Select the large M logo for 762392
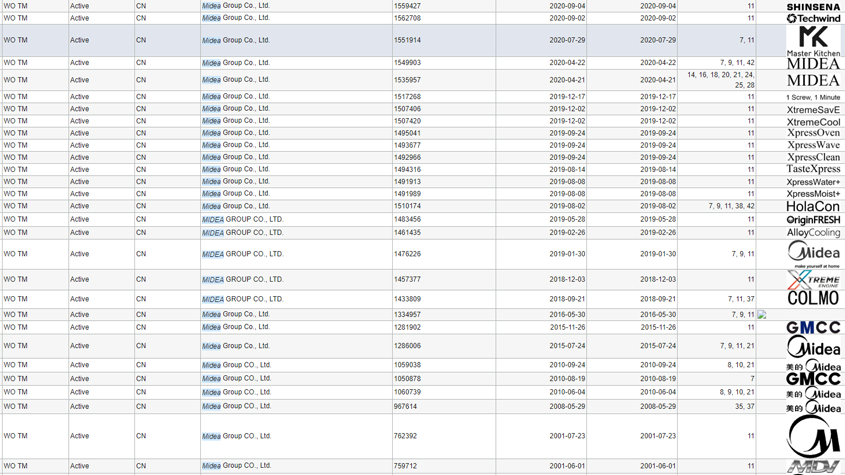The width and height of the screenshot is (845, 475). click(813, 437)
